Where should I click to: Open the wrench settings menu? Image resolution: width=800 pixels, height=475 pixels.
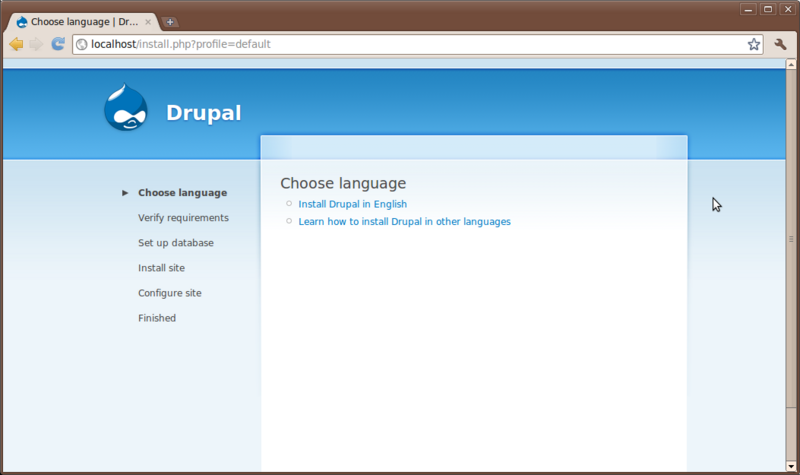pos(780,44)
